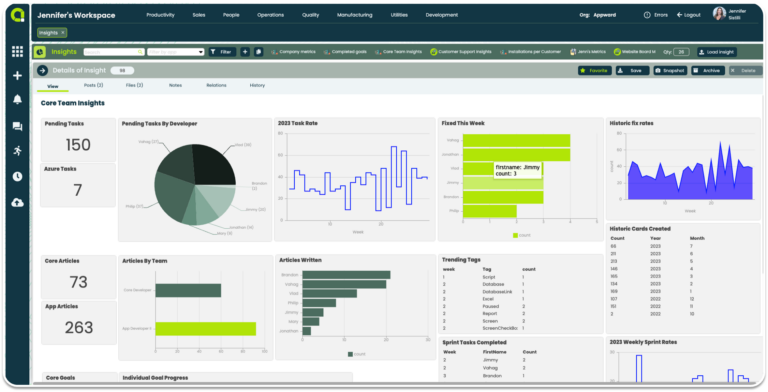The width and height of the screenshot is (768, 392).
Task: Open Jenn's Metrics shortcut
Action: (x=588, y=51)
